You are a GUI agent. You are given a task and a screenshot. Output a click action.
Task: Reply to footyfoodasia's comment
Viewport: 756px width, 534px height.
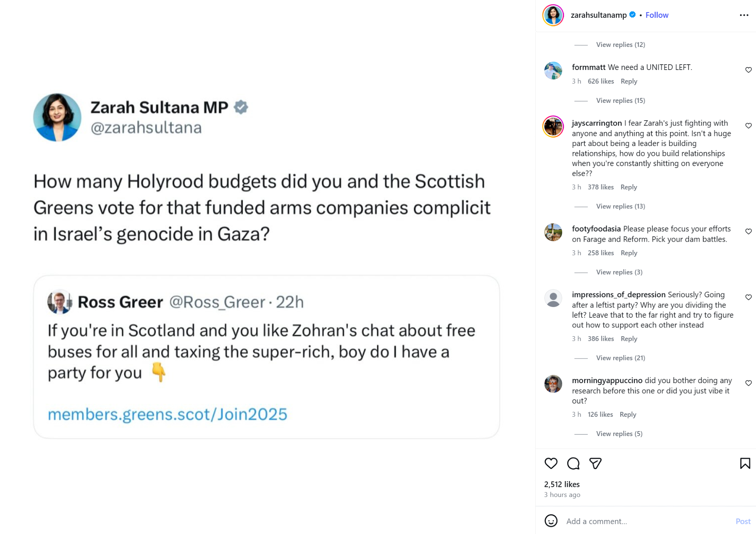click(x=629, y=253)
